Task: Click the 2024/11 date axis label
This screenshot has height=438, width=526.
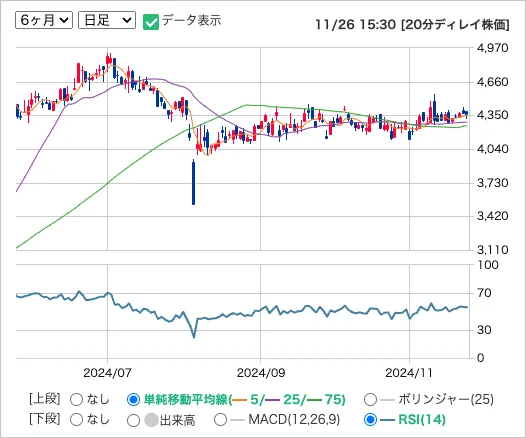Action: pyautogui.click(x=409, y=373)
